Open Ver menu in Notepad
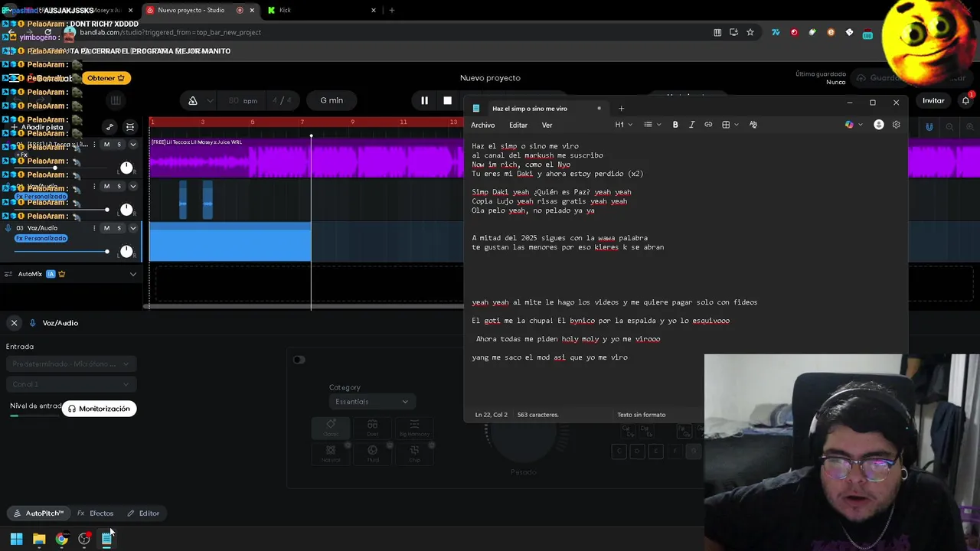 click(547, 125)
